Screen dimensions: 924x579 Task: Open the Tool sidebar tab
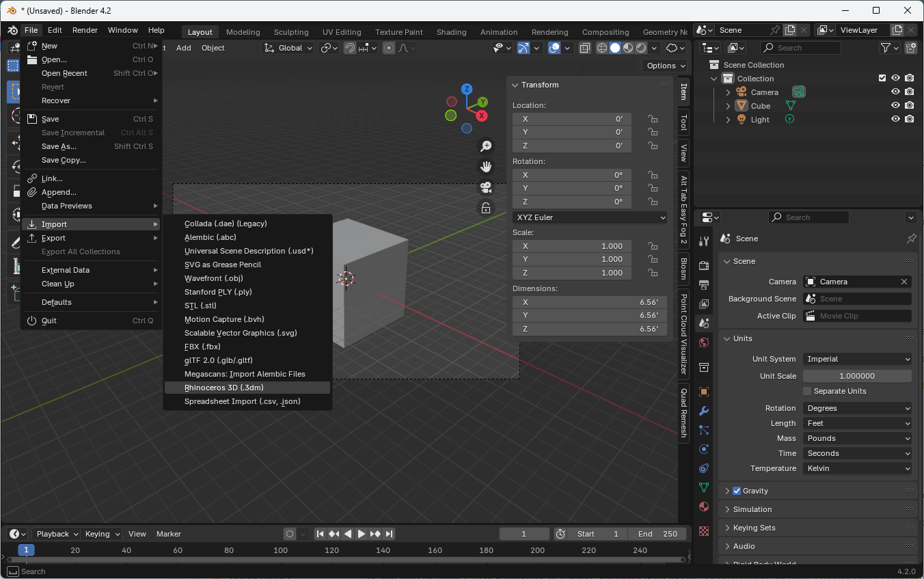[683, 122]
